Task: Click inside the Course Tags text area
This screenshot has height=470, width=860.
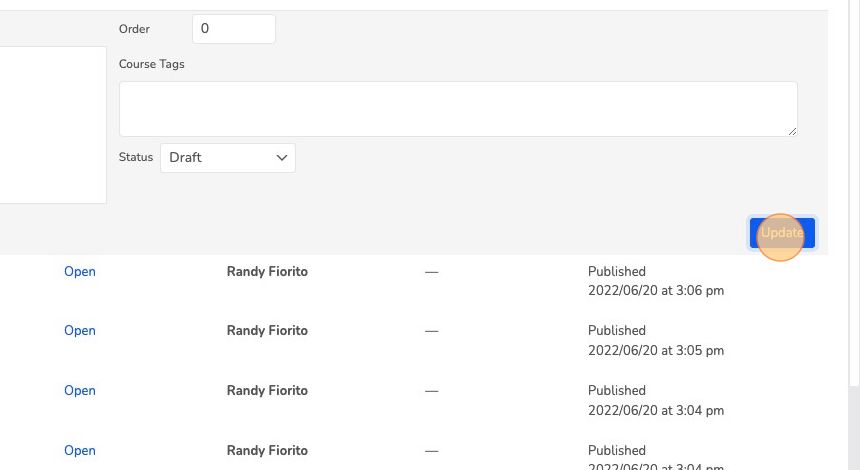Action: [458, 109]
